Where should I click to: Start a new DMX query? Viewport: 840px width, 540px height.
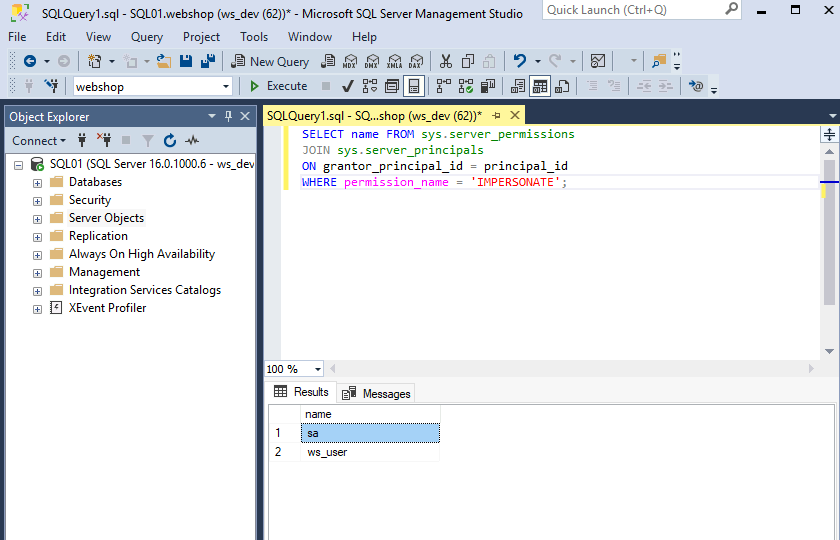click(372, 62)
